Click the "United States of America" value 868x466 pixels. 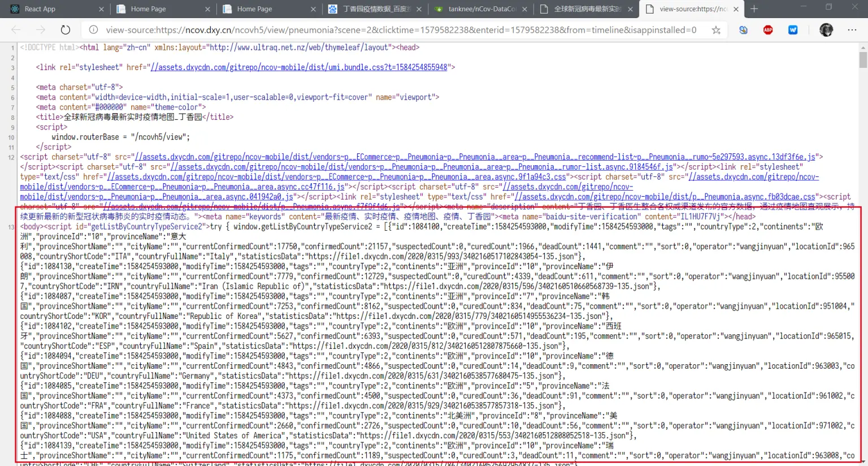[234, 436]
